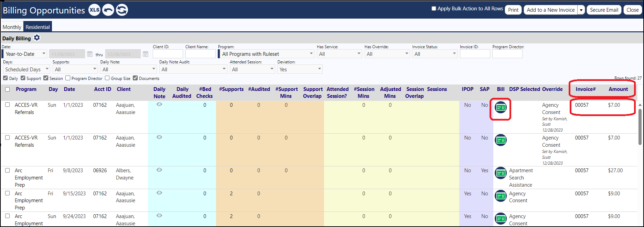This screenshot has height=227, width=644.
Task: Uncheck the Daily columns checkbox
Action: [6, 78]
